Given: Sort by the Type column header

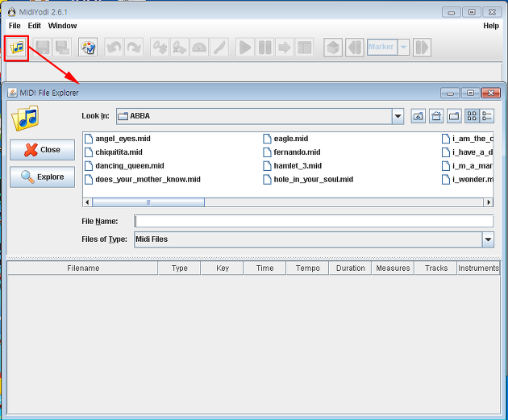Looking at the screenshot, I should point(180,268).
